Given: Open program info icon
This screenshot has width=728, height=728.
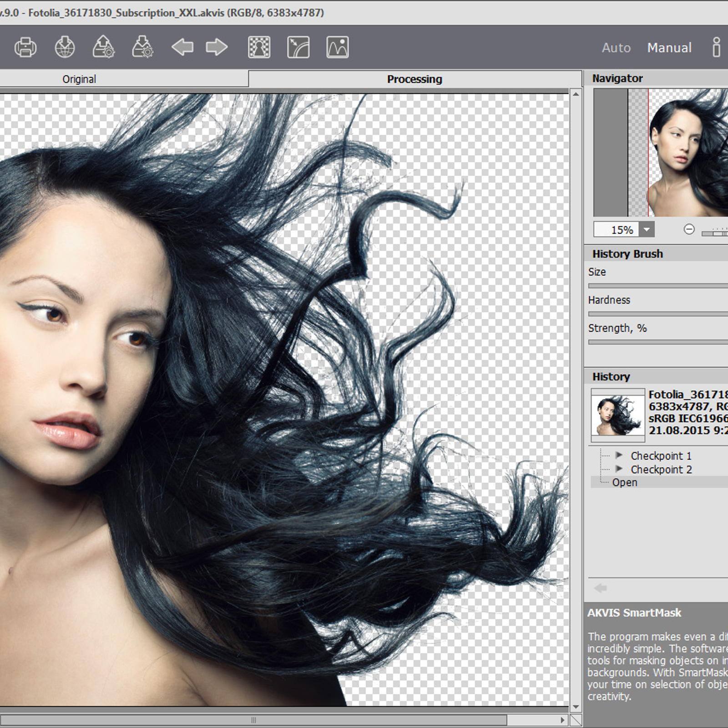Looking at the screenshot, I should coord(717,47).
